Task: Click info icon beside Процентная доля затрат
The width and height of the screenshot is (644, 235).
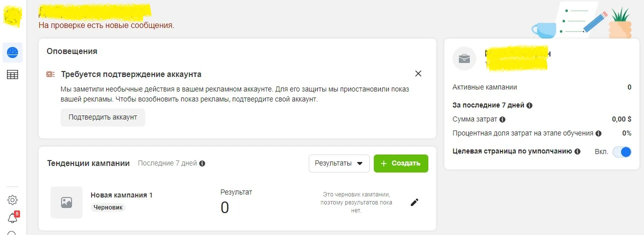Action: [599, 133]
